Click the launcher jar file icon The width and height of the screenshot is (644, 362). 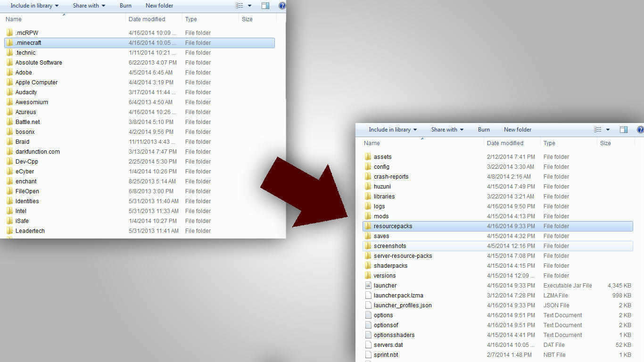(368, 285)
